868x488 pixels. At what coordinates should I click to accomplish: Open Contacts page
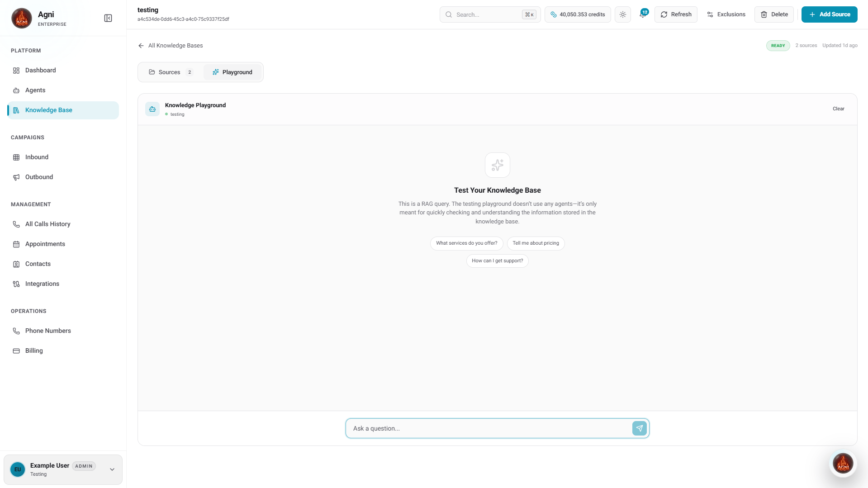pos(63,264)
